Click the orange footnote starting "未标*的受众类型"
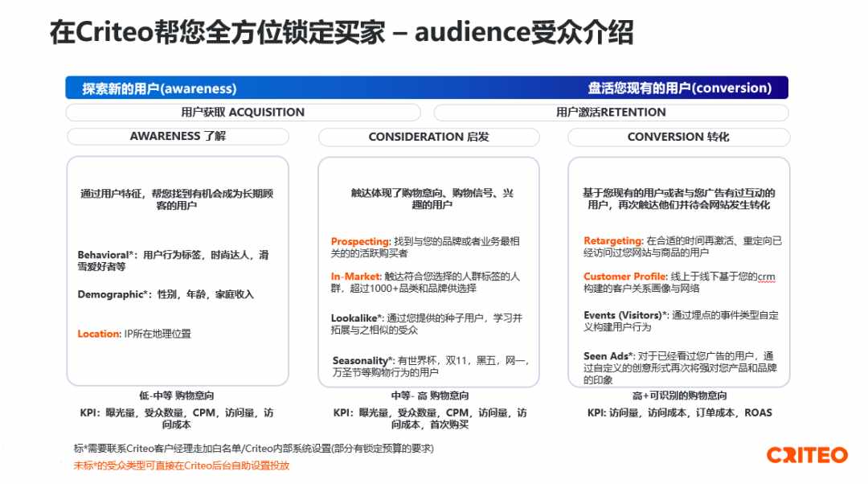This screenshot has height=484, width=868. (182, 466)
